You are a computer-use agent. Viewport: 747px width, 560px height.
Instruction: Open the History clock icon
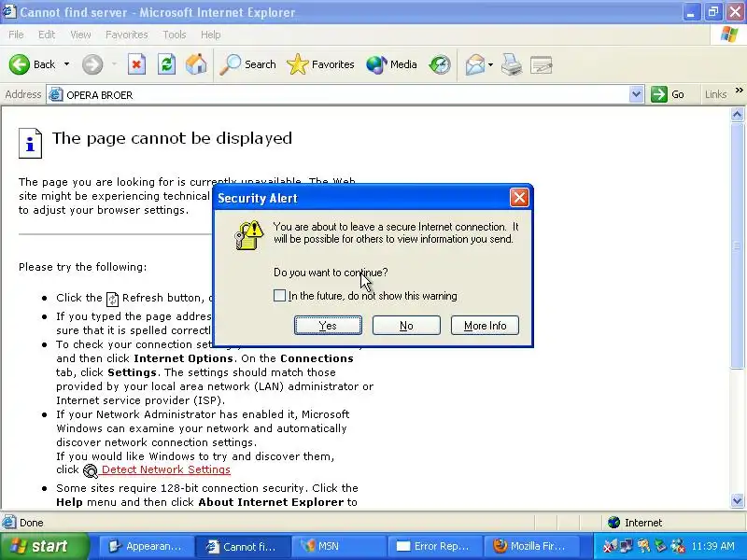pyautogui.click(x=439, y=64)
